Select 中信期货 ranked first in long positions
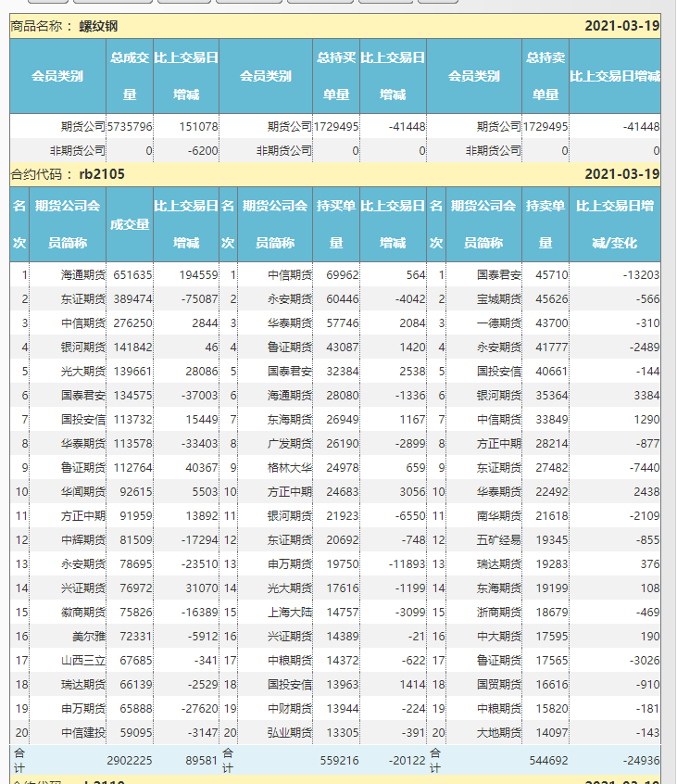Image resolution: width=677 pixels, height=784 pixels. pyautogui.click(x=289, y=275)
